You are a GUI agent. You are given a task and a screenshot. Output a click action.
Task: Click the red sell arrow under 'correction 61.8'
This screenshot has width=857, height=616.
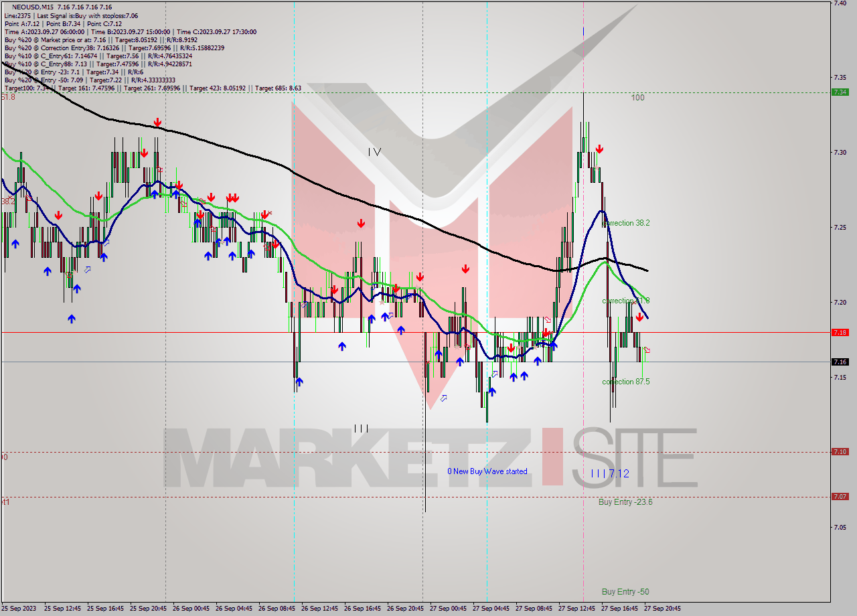639,317
